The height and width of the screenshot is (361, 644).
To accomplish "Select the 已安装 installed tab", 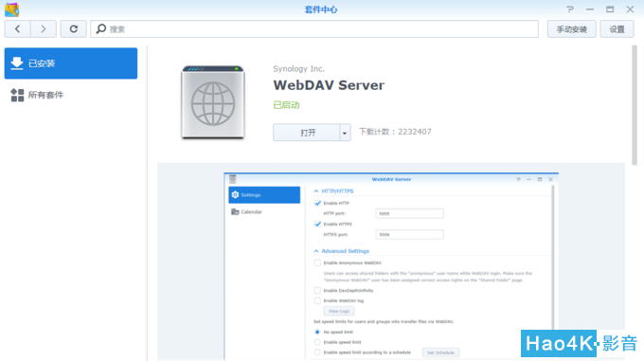I will [71, 63].
